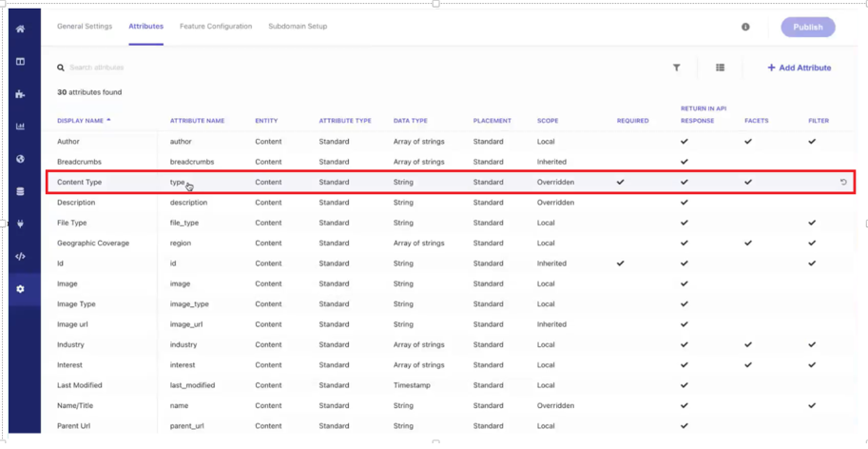Image resolution: width=868 pixels, height=449 pixels.
Task: Sort by the Required column header
Action: [633, 121]
